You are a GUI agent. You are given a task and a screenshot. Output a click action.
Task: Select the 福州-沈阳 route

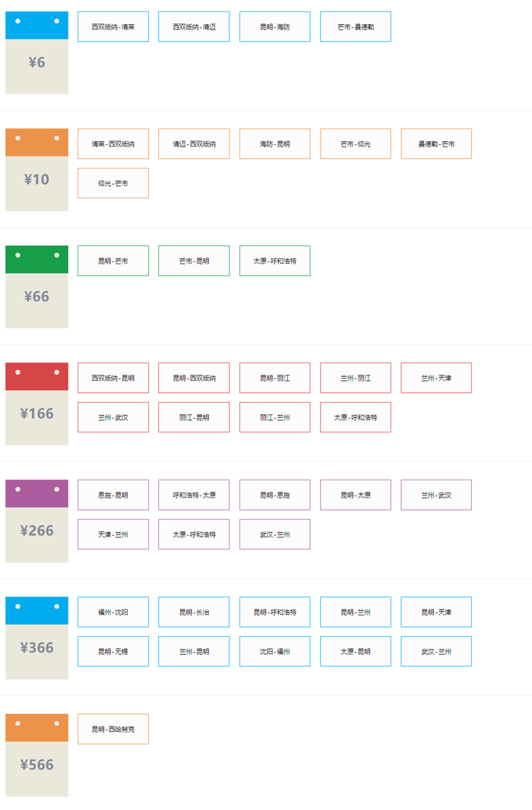pyautogui.click(x=113, y=612)
